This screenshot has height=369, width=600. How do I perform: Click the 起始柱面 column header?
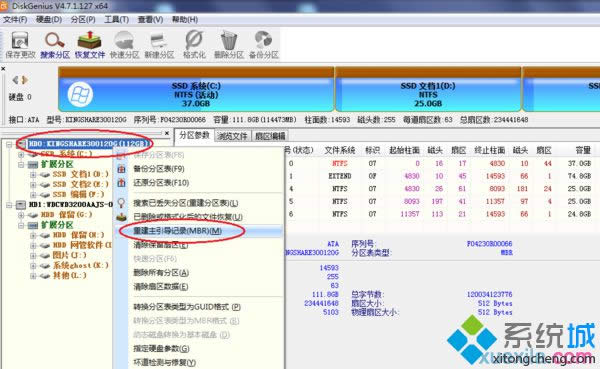tap(404, 150)
